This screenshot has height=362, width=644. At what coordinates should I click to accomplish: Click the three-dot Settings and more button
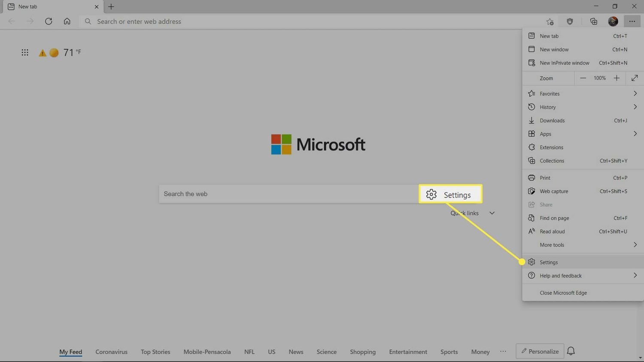click(632, 21)
